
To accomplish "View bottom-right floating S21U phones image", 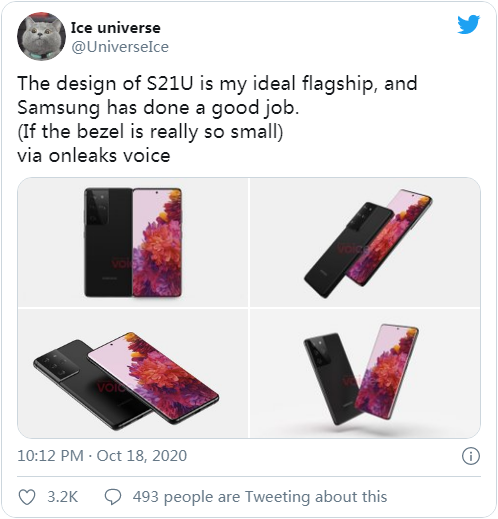I will point(365,373).
